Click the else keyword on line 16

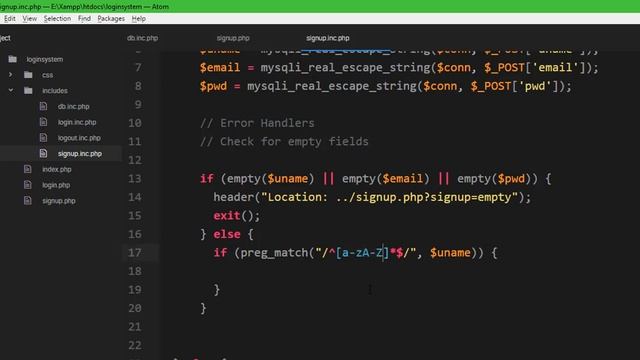click(227, 234)
